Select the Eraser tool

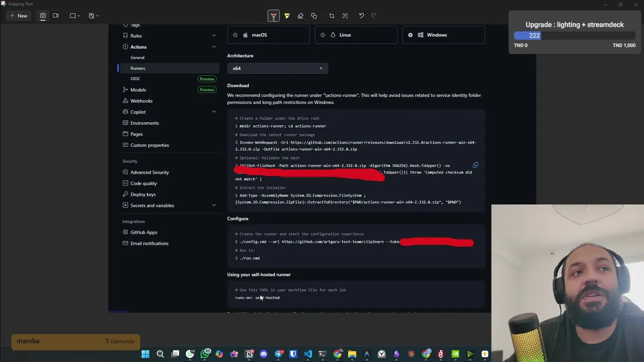[x=300, y=16]
